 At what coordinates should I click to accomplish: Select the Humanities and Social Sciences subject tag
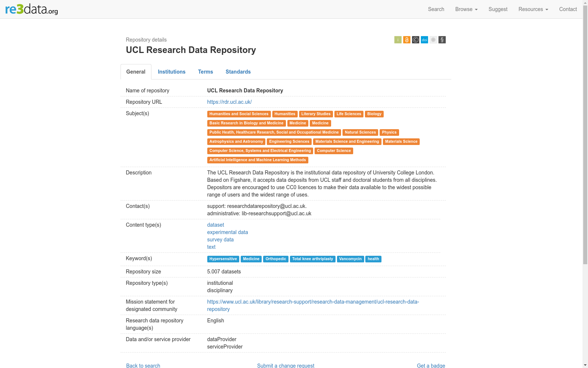239,114
